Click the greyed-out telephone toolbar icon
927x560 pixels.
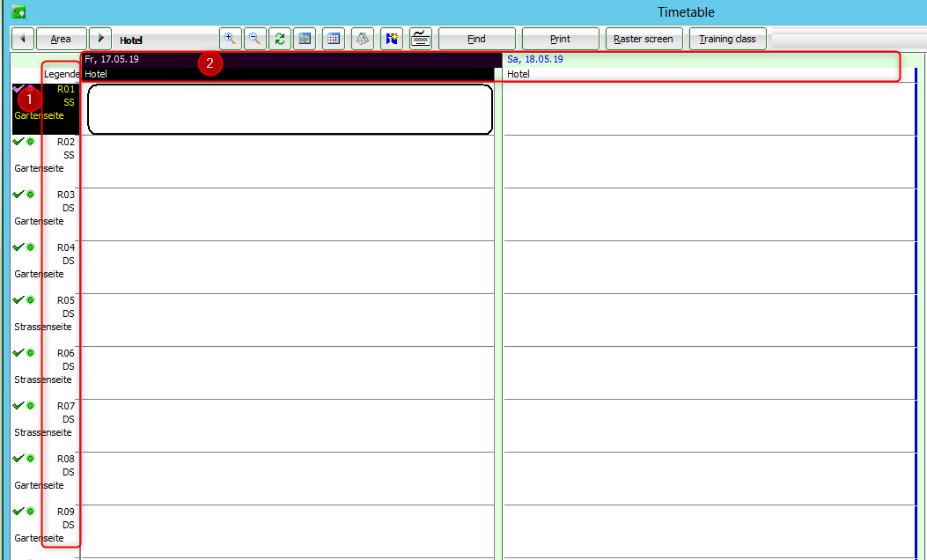363,39
